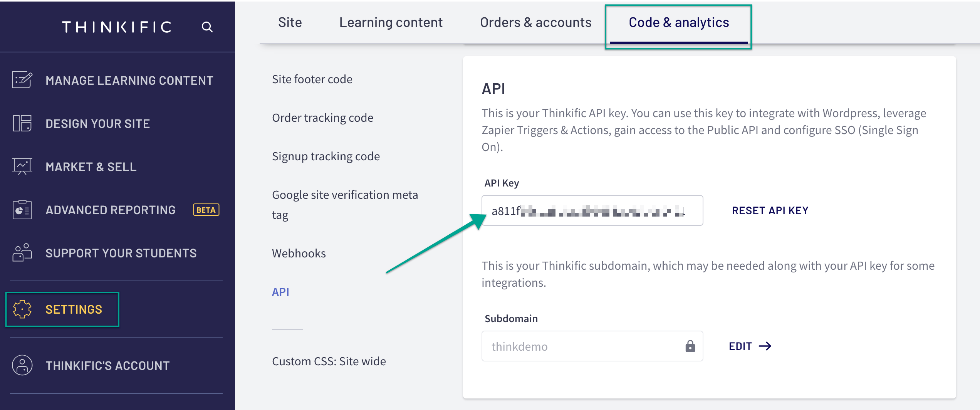Viewport: 980px width, 410px height.
Task: Select the Market & Sell chart icon
Action: [x=21, y=166]
